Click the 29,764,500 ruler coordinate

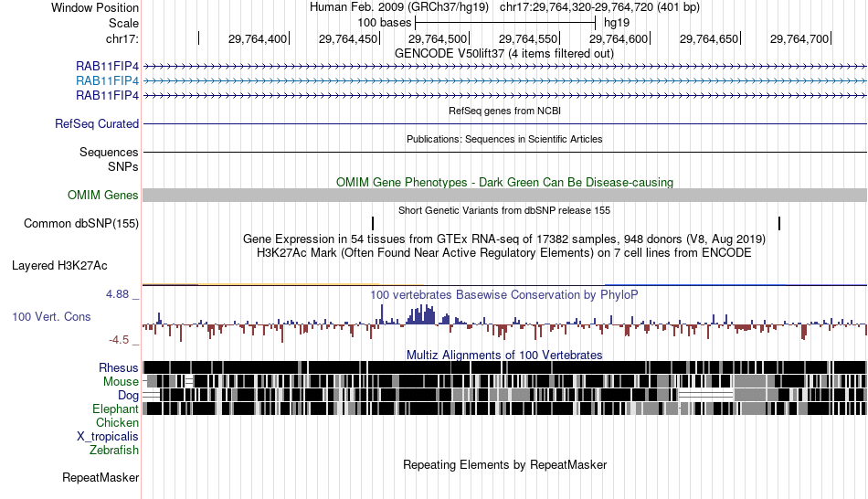(438, 38)
